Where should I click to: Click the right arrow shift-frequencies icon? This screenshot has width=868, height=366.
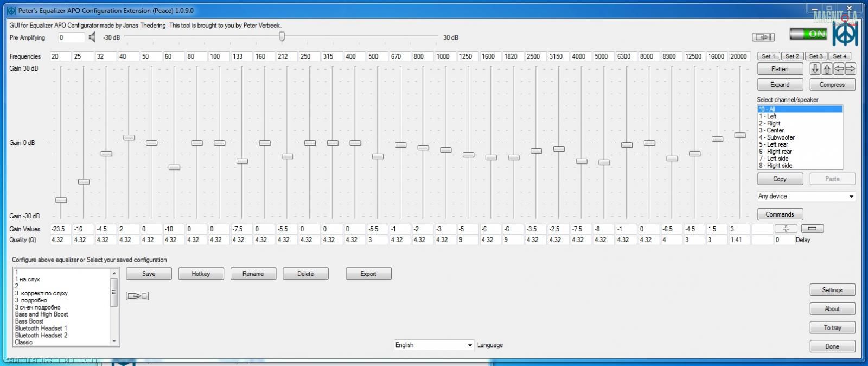click(x=850, y=69)
